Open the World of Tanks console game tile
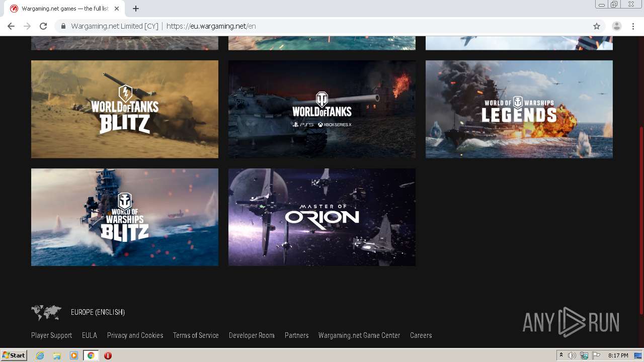 (322, 109)
